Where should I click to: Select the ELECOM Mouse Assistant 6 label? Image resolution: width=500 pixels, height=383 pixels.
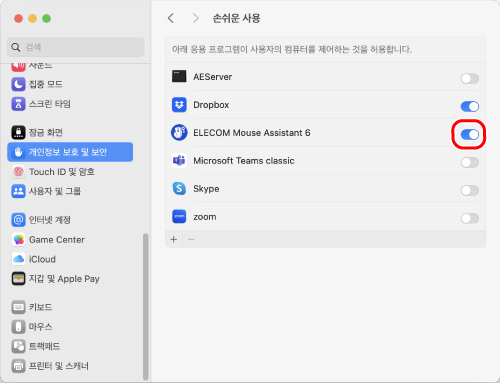click(x=252, y=133)
